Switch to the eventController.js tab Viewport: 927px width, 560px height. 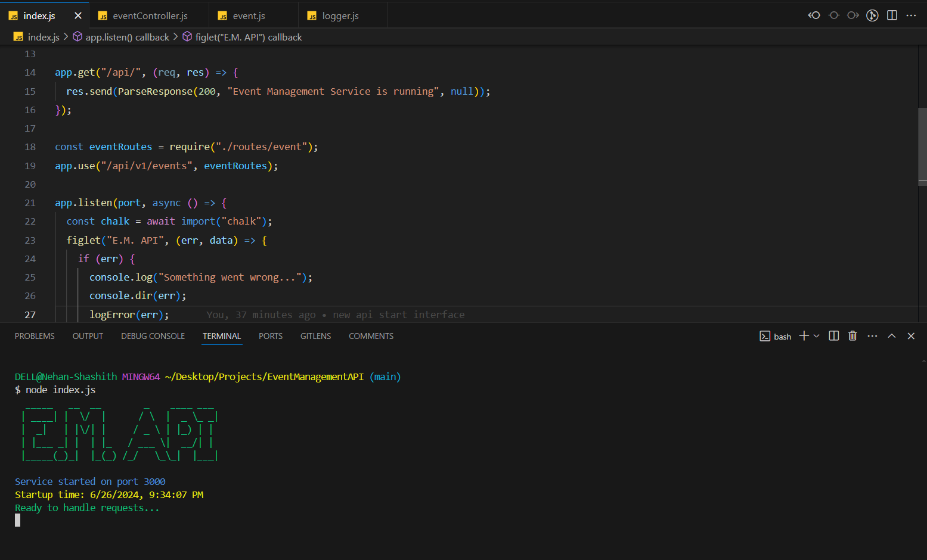(x=149, y=16)
